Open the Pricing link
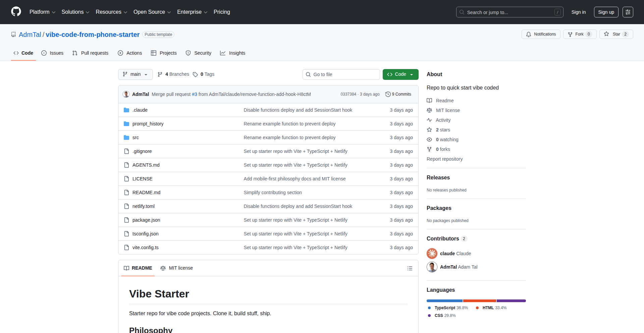Viewport: 644px width, 333px height. point(222,12)
